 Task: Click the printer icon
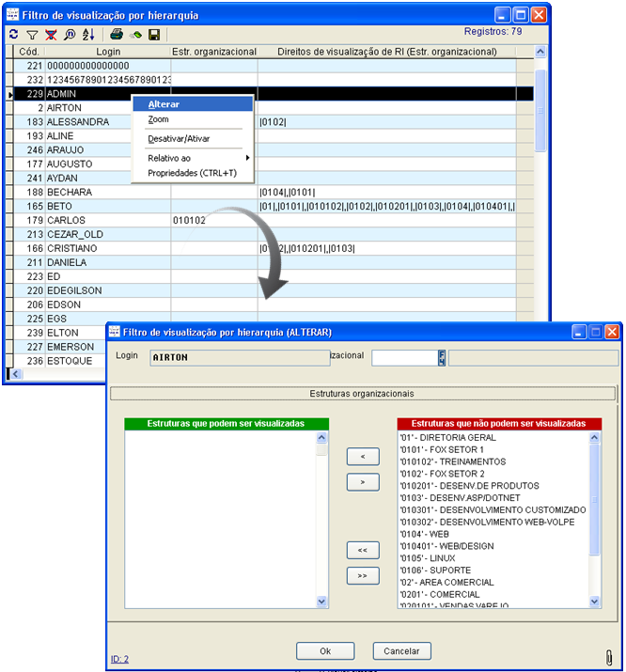(117, 34)
